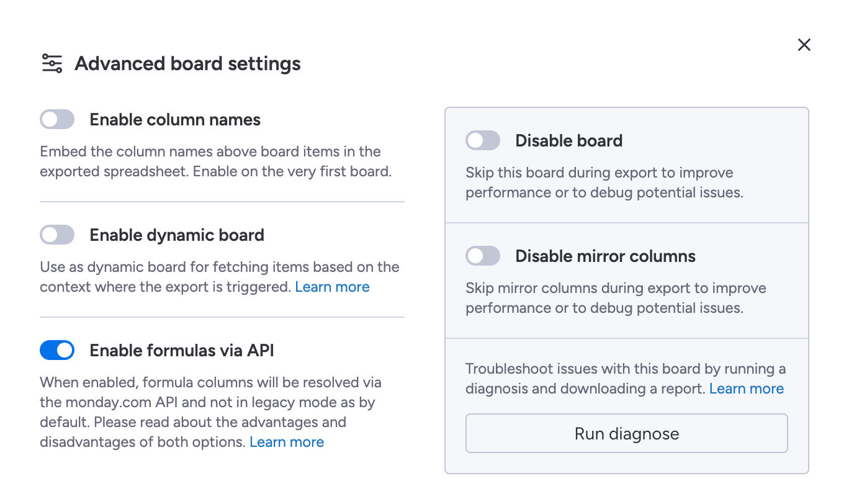Toggle the Enable dynamic board switch
Screen dimensions: 849x504
(x=57, y=235)
